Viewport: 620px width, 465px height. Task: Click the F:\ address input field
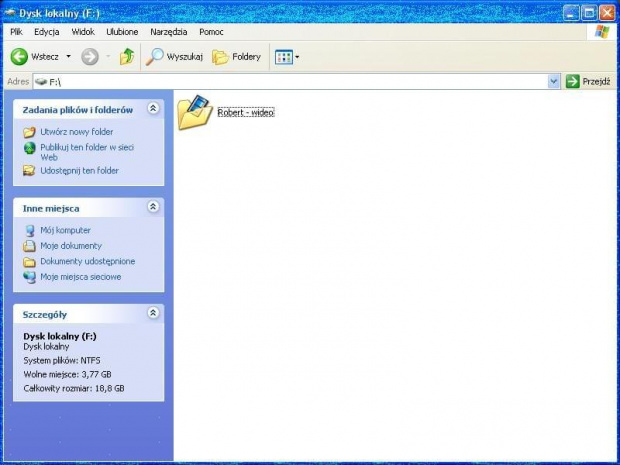click(x=300, y=81)
